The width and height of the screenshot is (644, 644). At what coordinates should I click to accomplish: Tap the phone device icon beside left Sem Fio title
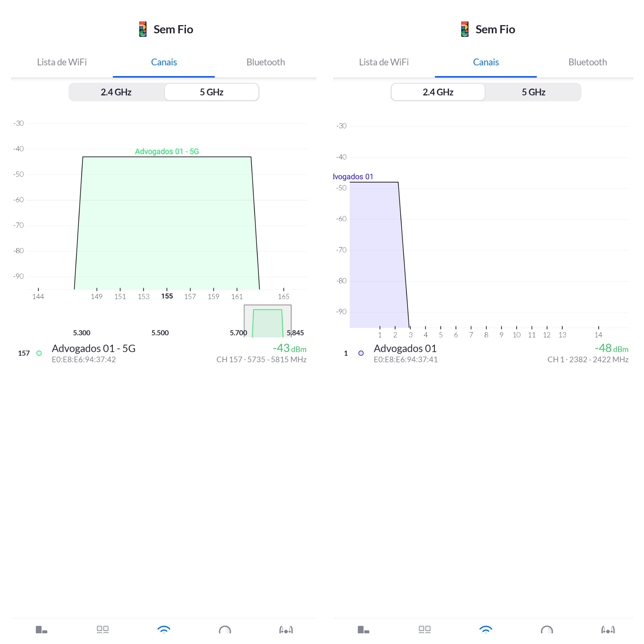tap(143, 29)
